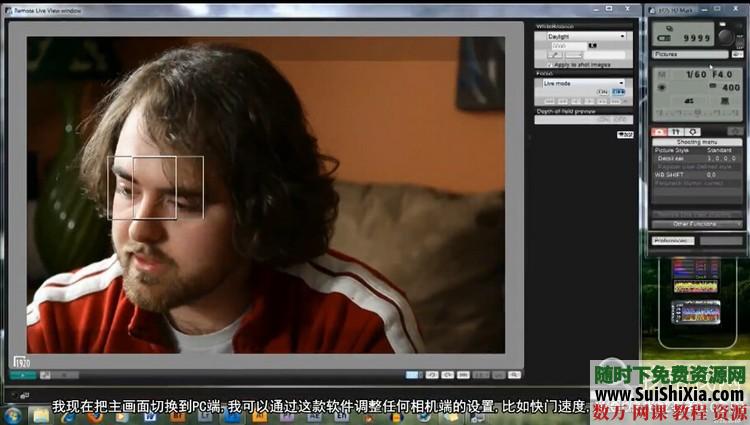Viewport: 750px width, 425px height.
Task: Select the red camera shooting menu tab
Action: (x=659, y=132)
